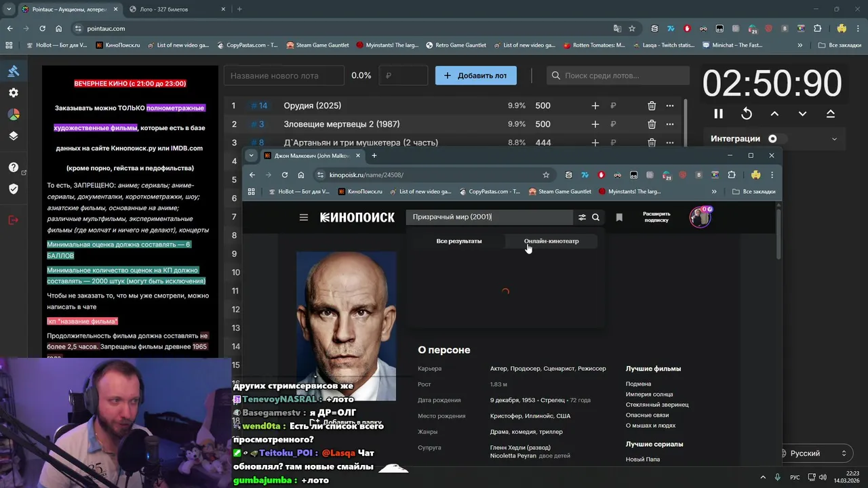Bookmark pointauc.com with the star icon

pyautogui.click(x=632, y=28)
